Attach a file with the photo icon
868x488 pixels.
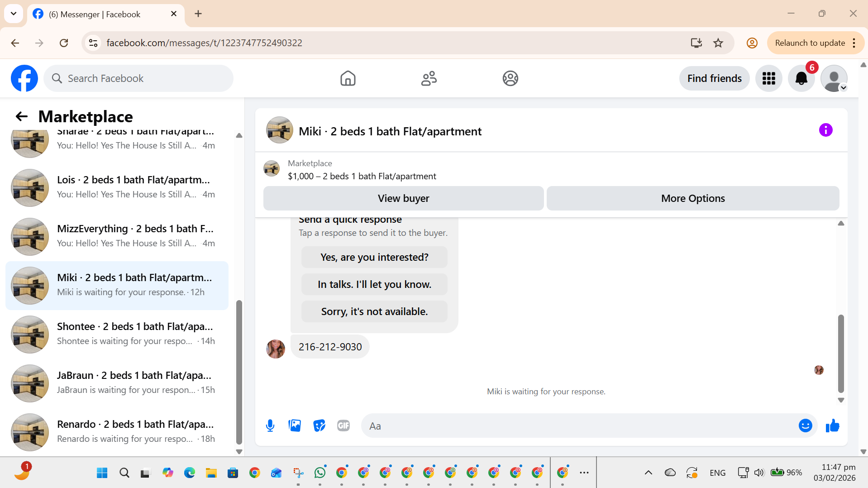coord(295,426)
